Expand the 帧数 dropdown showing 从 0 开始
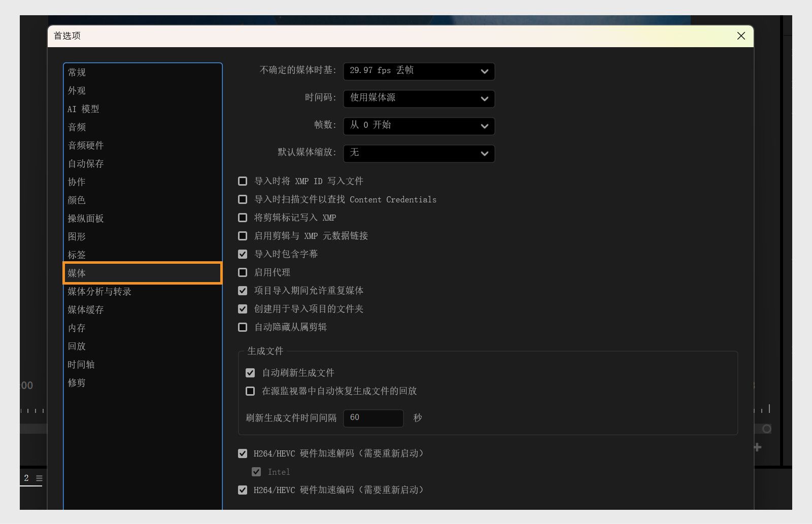Screen dimensions: 812x524 click(418, 126)
